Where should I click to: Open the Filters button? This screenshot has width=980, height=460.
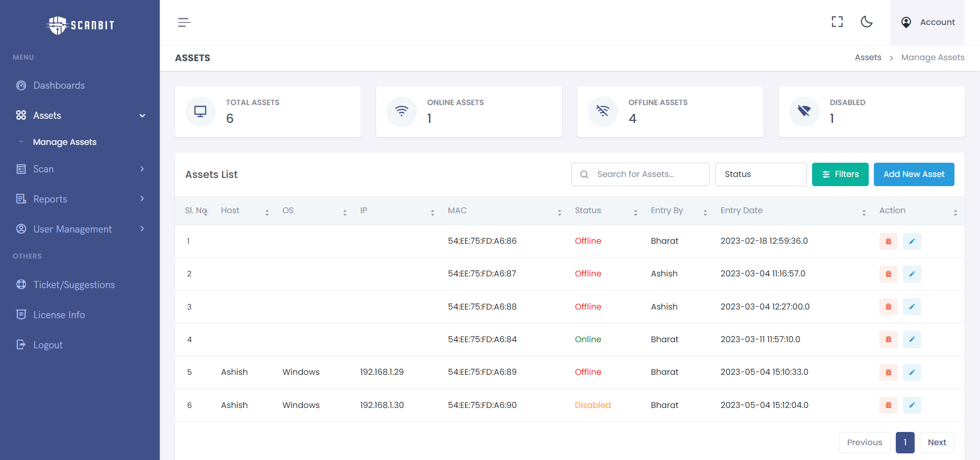click(840, 174)
